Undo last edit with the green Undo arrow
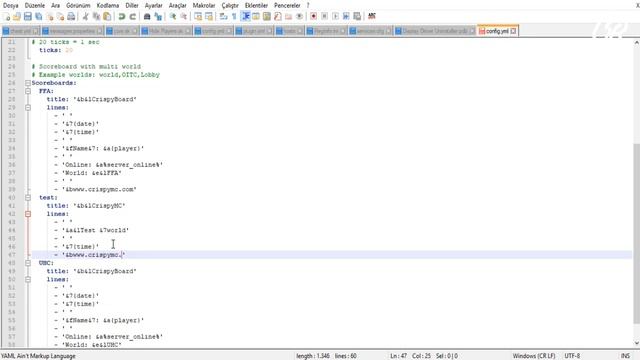The height and width of the screenshot is (360, 640). pyautogui.click(x=122, y=17)
